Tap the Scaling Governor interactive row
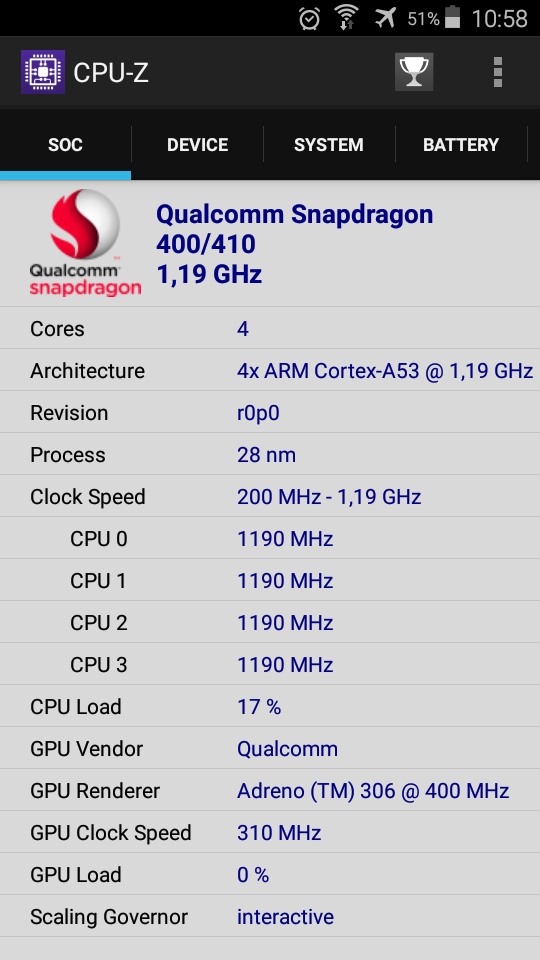The height and width of the screenshot is (960, 540). [270, 917]
